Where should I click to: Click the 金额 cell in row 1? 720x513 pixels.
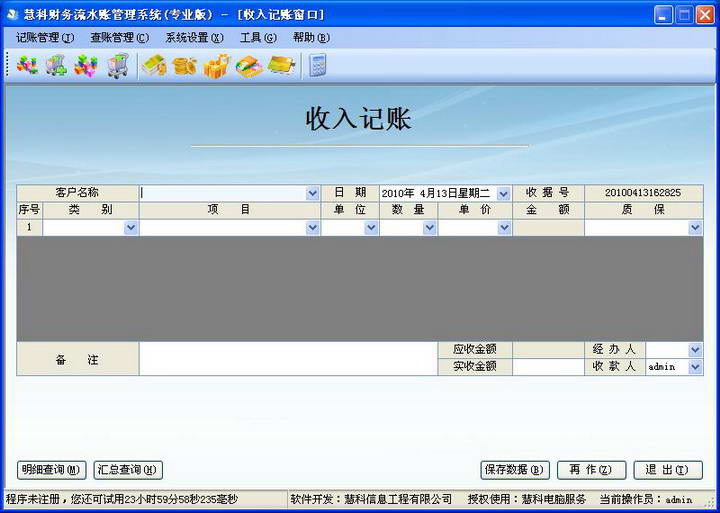(548, 227)
